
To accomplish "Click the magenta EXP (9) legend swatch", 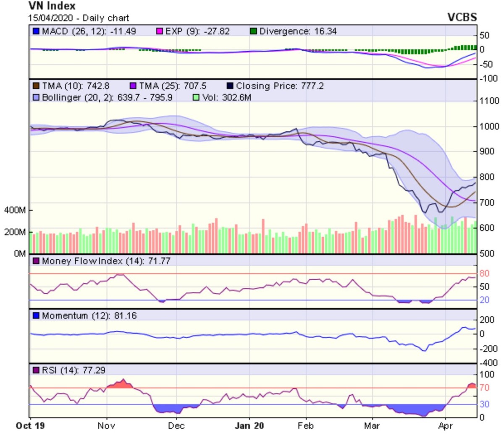I will click(x=160, y=31).
